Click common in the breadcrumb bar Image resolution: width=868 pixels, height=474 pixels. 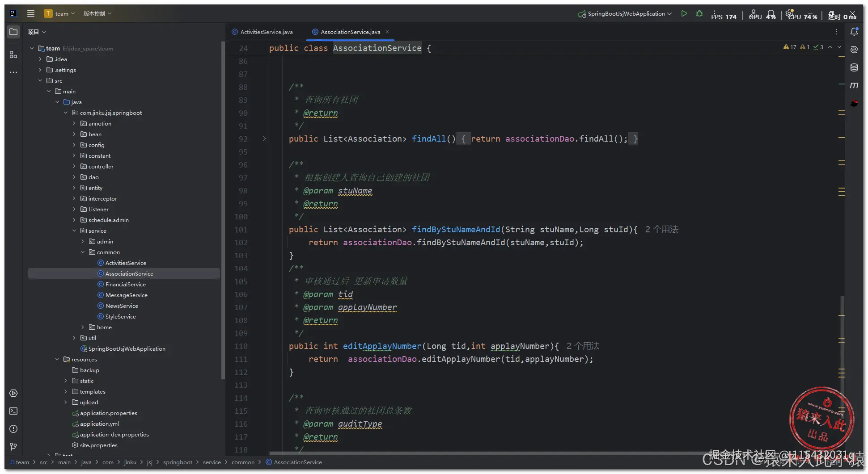coord(243,462)
